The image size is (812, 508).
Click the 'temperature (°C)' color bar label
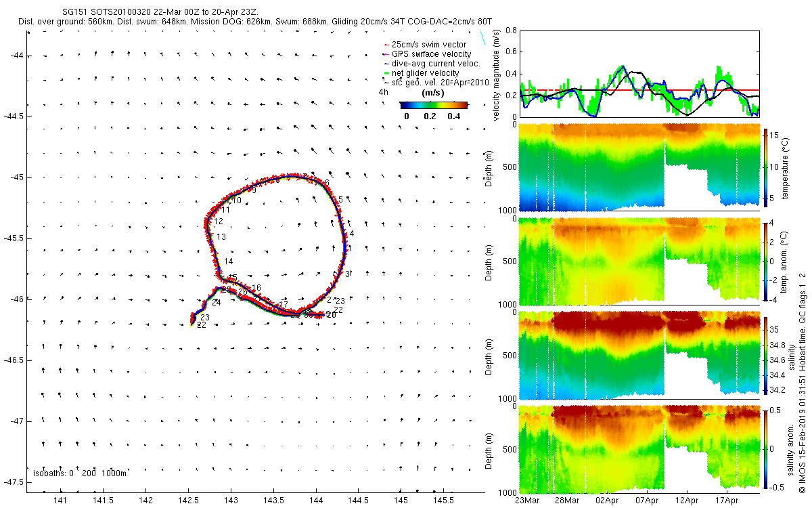click(786, 167)
